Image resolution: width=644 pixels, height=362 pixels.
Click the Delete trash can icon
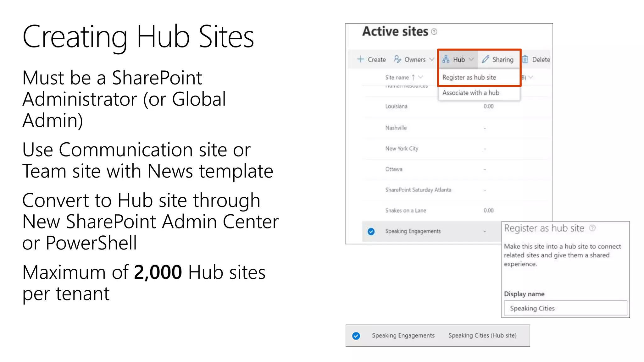tap(525, 59)
